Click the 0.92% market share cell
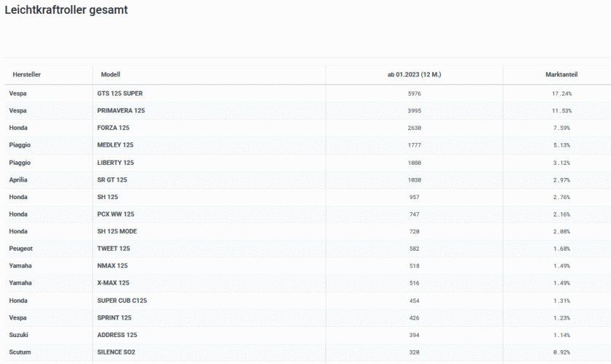 [x=562, y=352]
